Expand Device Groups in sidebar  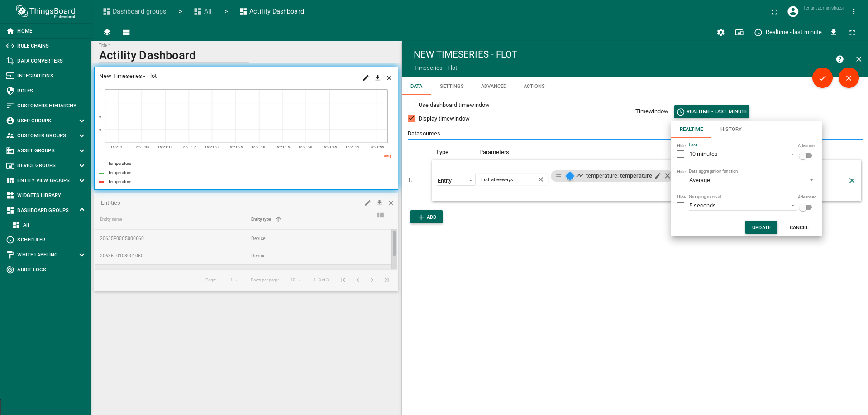[81, 165]
